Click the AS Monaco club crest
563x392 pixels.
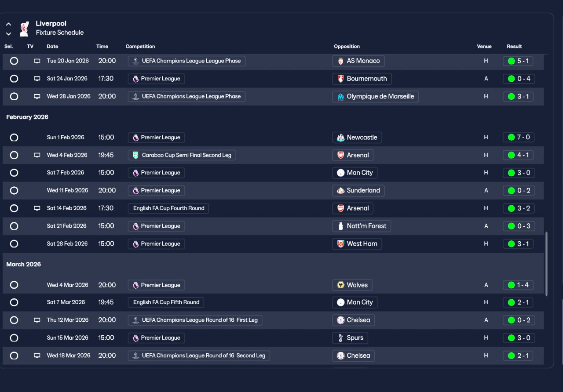340,61
